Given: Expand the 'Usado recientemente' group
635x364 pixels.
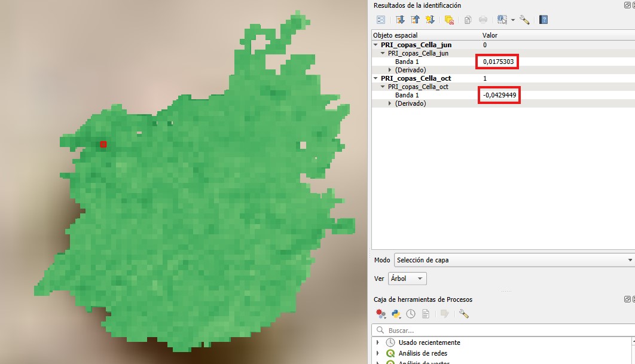Looking at the screenshot, I should [377, 342].
